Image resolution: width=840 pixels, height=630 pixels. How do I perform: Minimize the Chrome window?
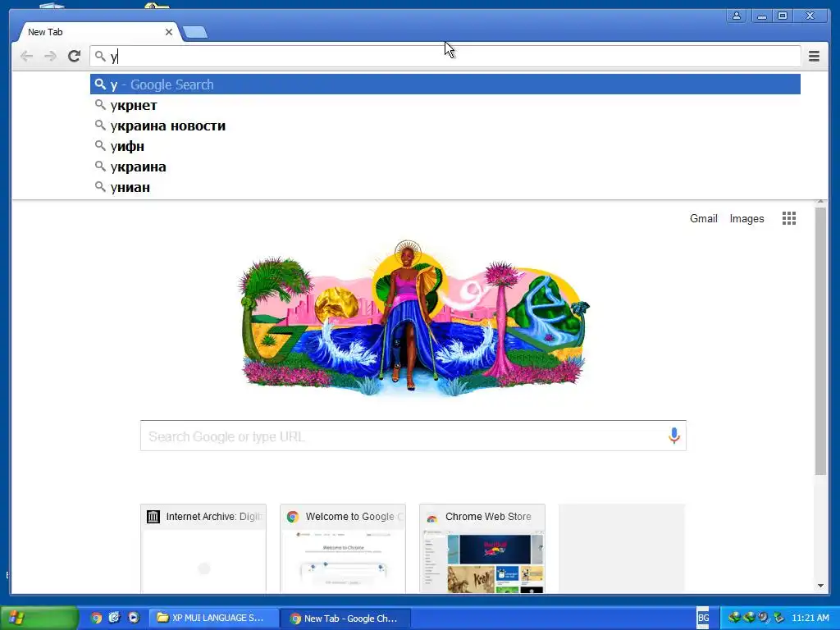tap(761, 16)
